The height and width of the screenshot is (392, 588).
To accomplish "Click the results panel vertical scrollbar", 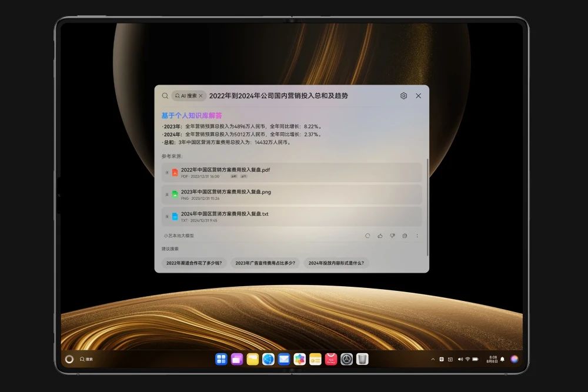I will pyautogui.click(x=427, y=207).
